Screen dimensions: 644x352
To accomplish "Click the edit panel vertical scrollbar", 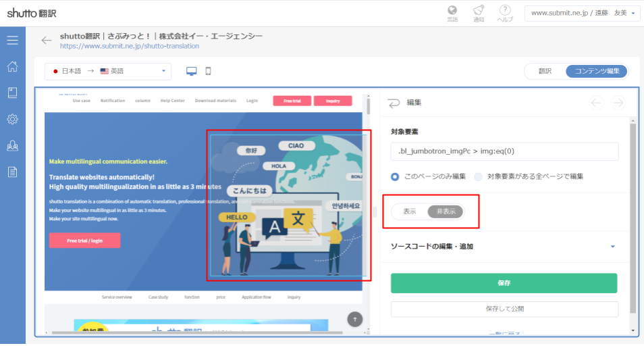I will tap(633, 218).
